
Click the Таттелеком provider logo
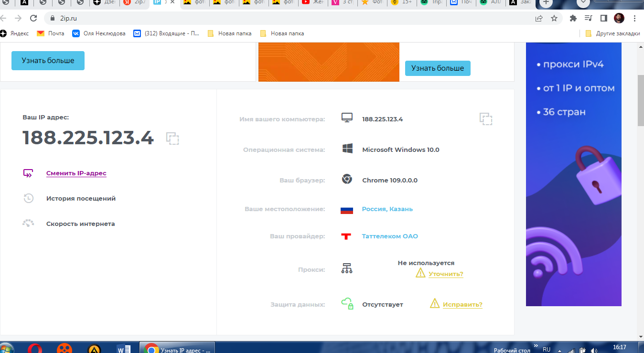(346, 236)
